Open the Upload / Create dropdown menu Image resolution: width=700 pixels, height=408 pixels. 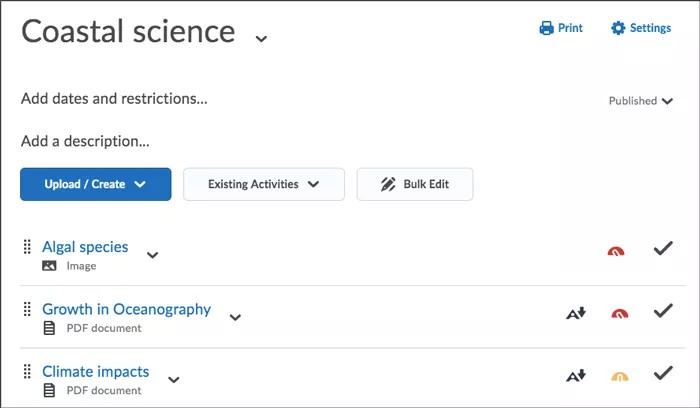click(95, 184)
